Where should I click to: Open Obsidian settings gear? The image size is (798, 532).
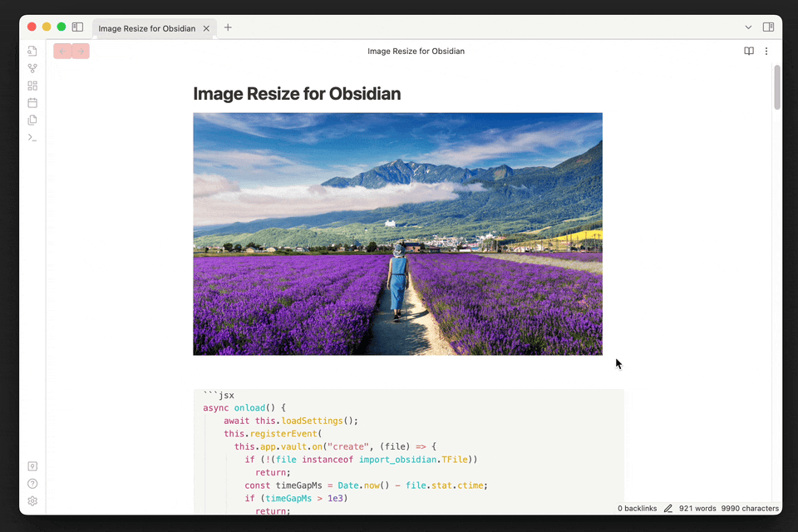[x=32, y=501]
